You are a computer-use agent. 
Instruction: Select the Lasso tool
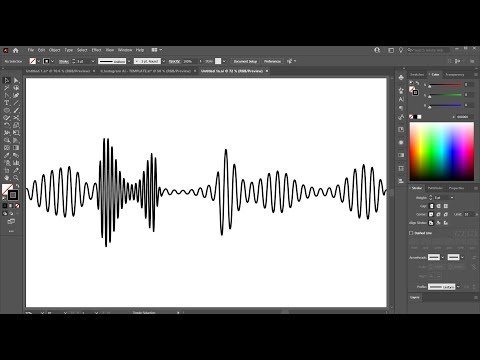[x=16, y=88]
